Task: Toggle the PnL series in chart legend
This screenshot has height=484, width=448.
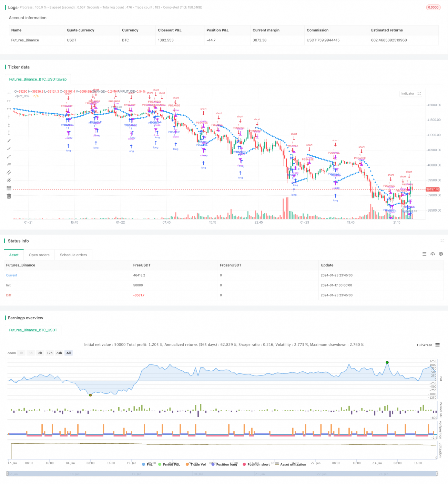Action: coord(147,464)
